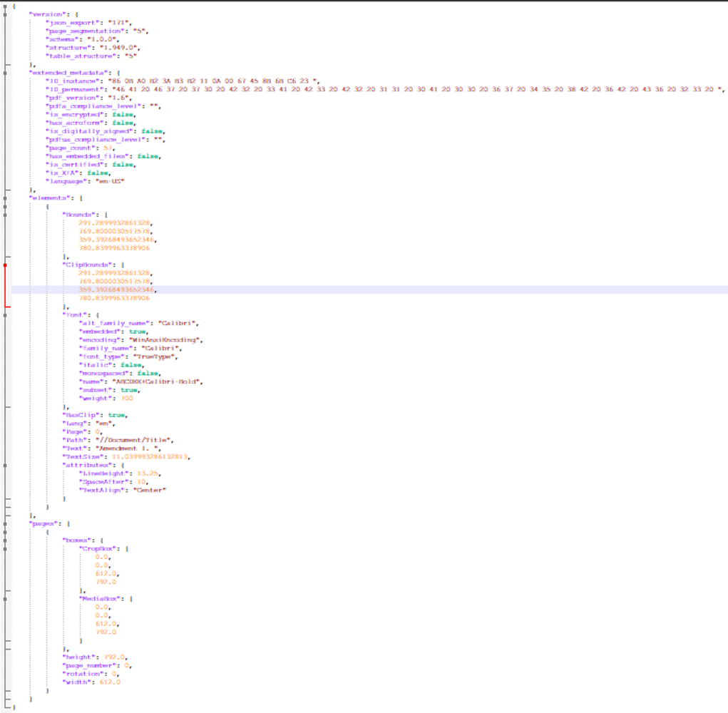The width and height of the screenshot is (728, 713).
Task: Collapse the "Bounds" array fold marker
Action: pyautogui.click(x=5, y=215)
